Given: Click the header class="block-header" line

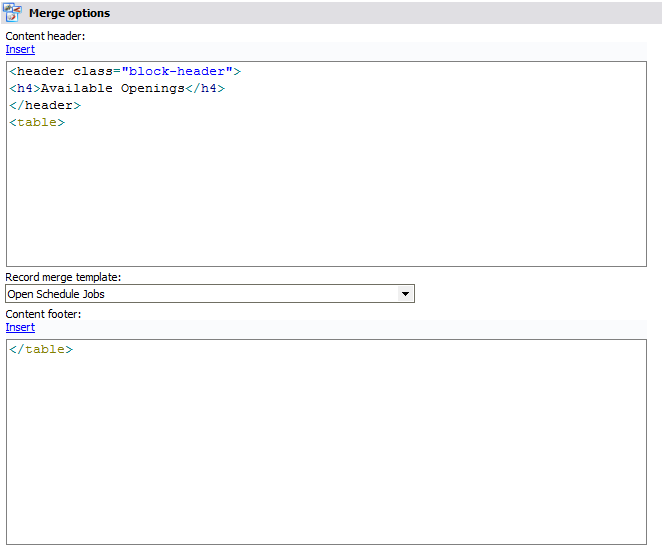Looking at the screenshot, I should 125,71.
